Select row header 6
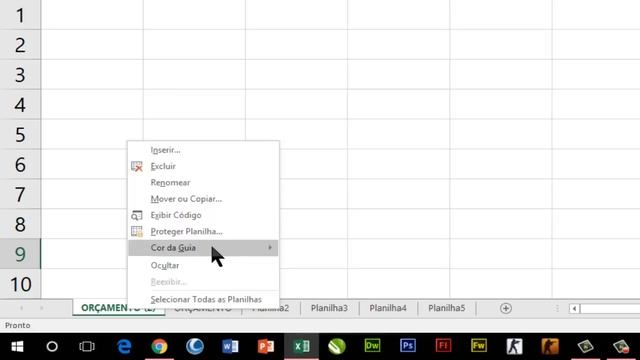The height and width of the screenshot is (360, 640). [x=20, y=164]
